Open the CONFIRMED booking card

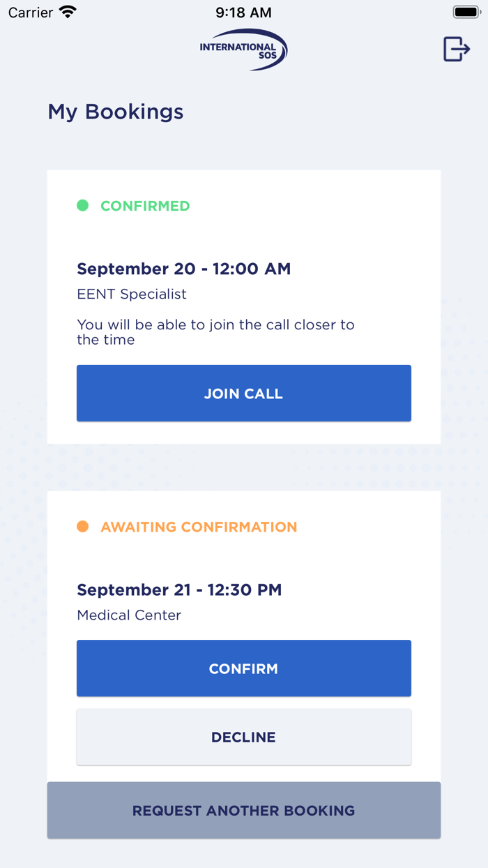(243, 306)
